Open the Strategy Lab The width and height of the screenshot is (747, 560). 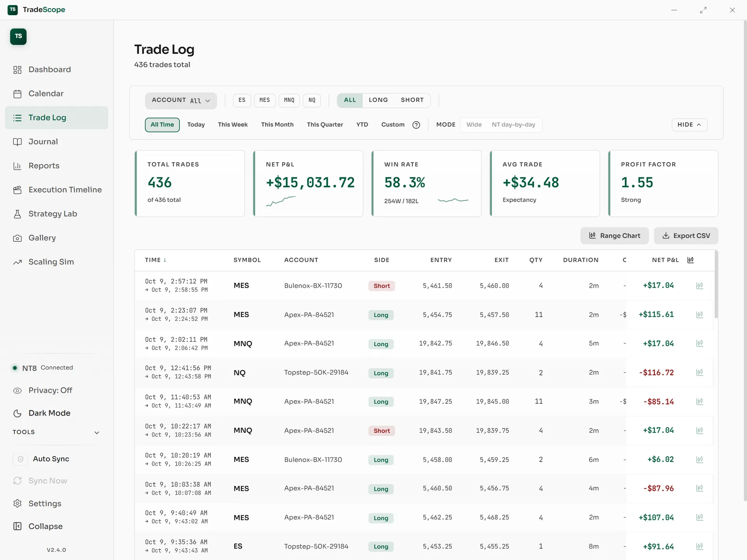point(56,214)
